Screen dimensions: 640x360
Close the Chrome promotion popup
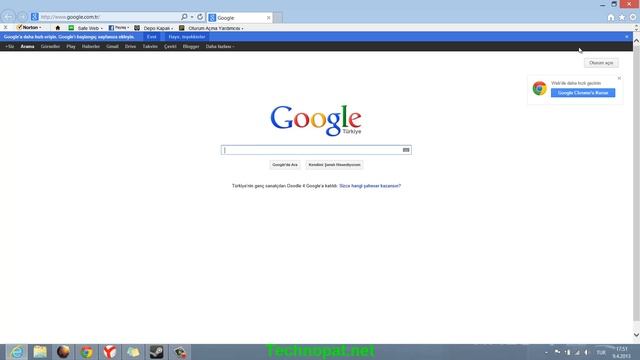(619, 78)
